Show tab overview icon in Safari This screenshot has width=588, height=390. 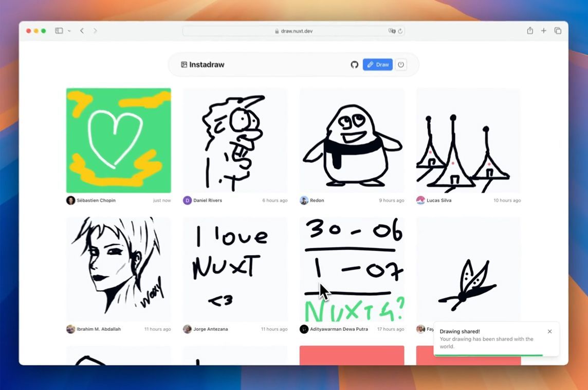[558, 31]
